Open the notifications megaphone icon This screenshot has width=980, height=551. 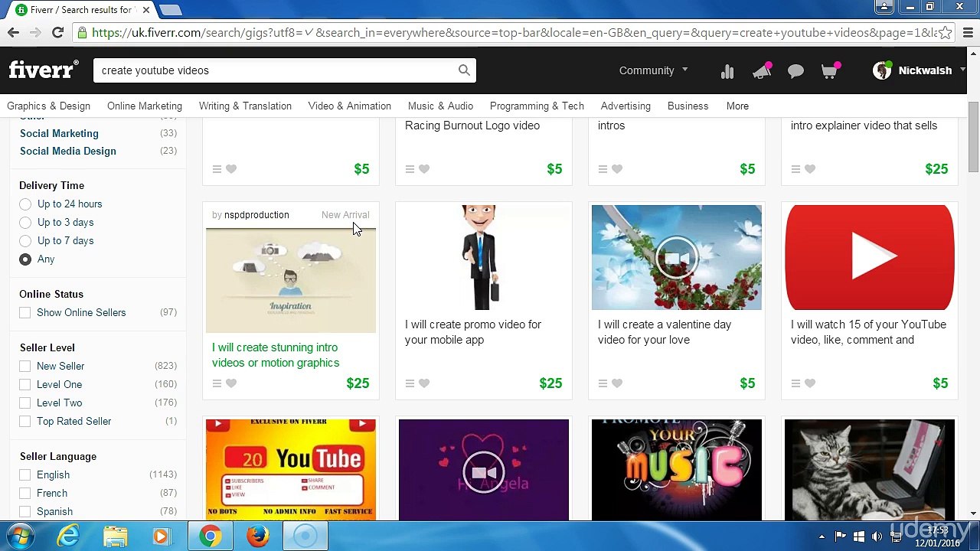[762, 70]
